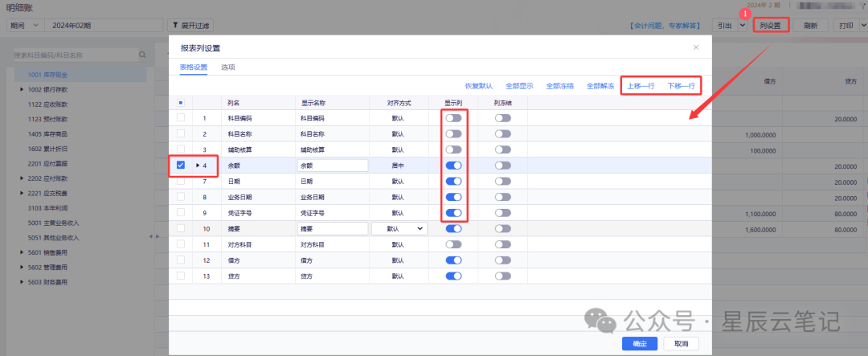Close the 报表列设置 dialog

pos(696,47)
